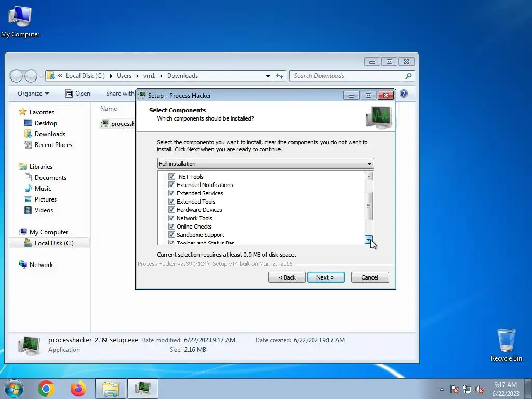532x399 pixels.
Task: Uncheck Online Checks component
Action: 171,227
